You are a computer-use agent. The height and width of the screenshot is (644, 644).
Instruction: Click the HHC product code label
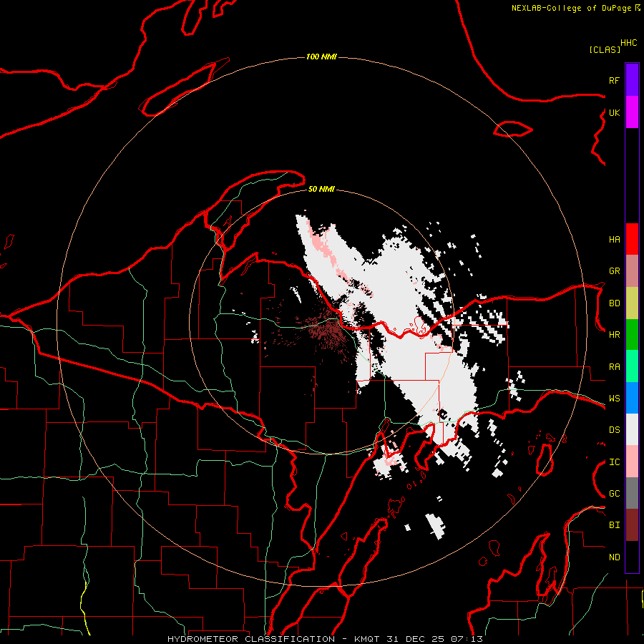628,43
